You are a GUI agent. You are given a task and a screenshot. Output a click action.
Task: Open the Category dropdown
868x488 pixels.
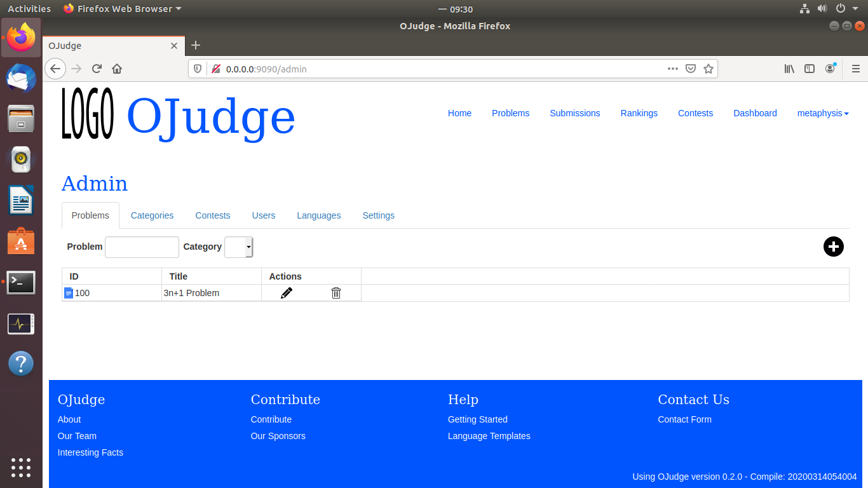coord(238,247)
